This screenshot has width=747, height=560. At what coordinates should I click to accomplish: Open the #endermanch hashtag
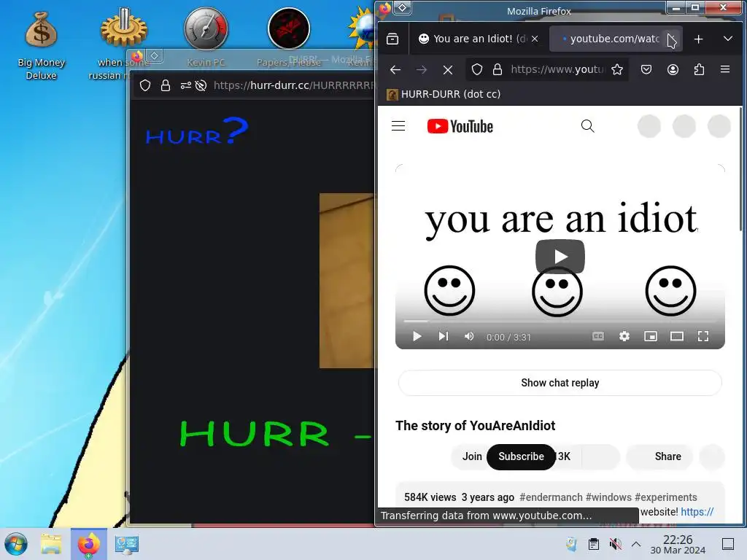tap(551, 497)
